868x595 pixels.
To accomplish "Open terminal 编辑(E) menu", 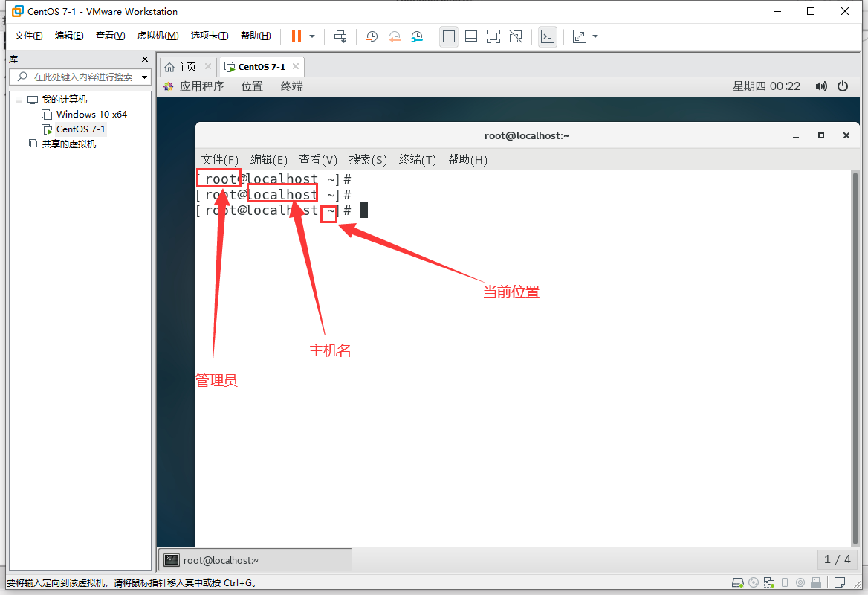I will coord(268,160).
